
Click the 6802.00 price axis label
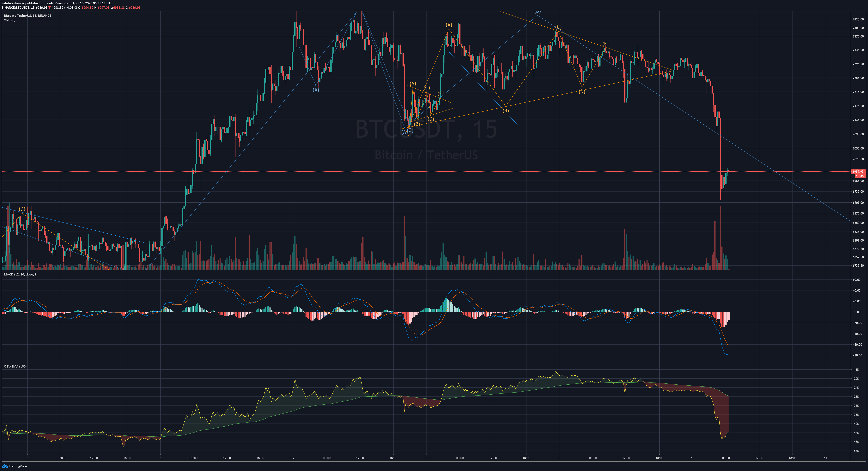858,241
